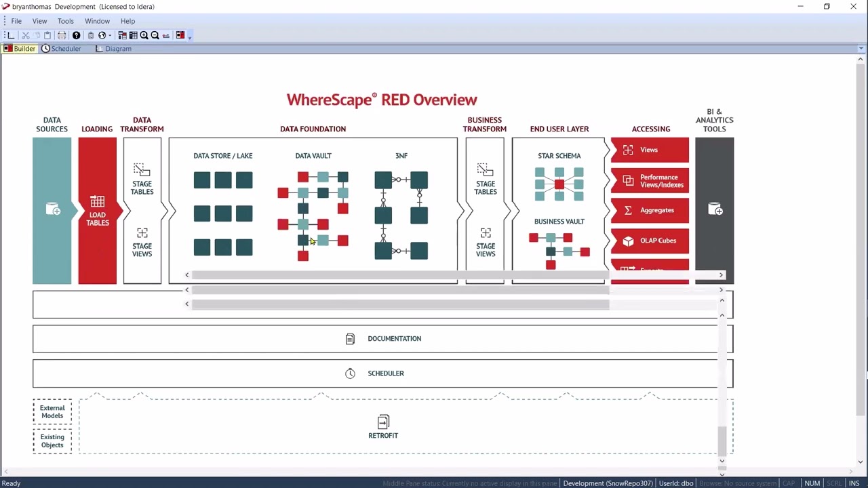Collapse the tab bar dropdown arrow at right
The image size is (868, 488).
coord(861,49)
